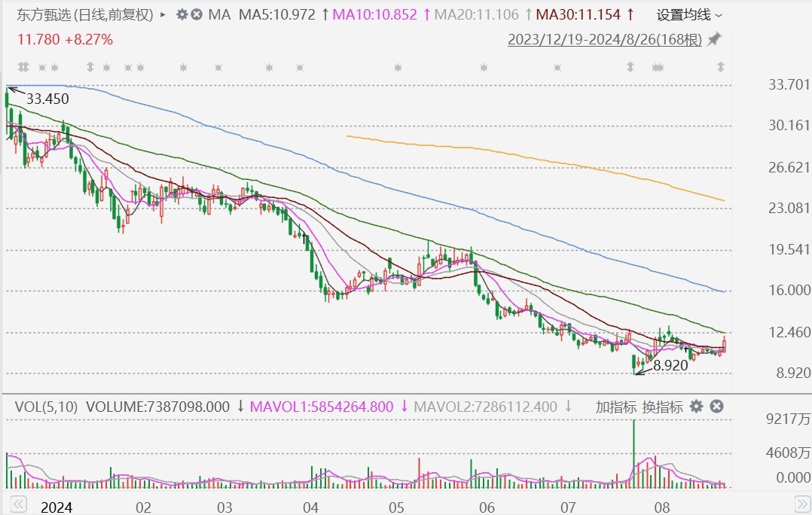
Task: Open volume indicator settings gear
Action: (x=697, y=407)
